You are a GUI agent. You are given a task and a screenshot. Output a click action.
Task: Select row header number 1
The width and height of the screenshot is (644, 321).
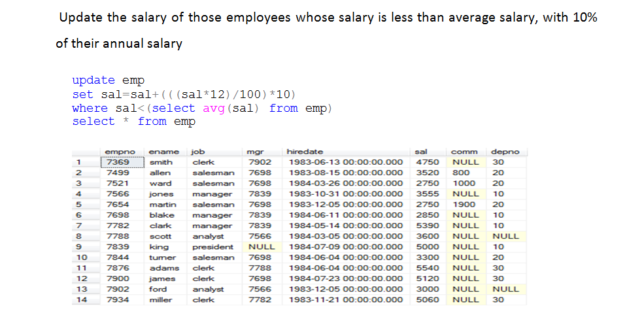point(86,162)
